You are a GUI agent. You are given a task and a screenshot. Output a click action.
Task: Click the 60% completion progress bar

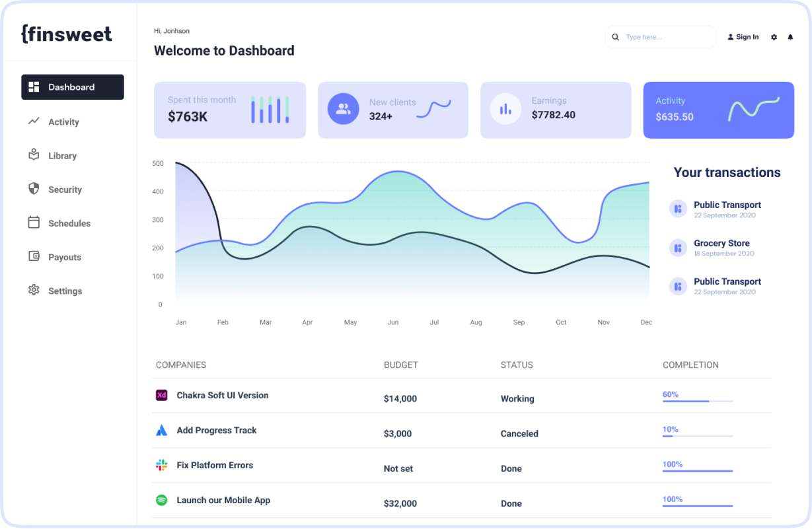point(697,400)
